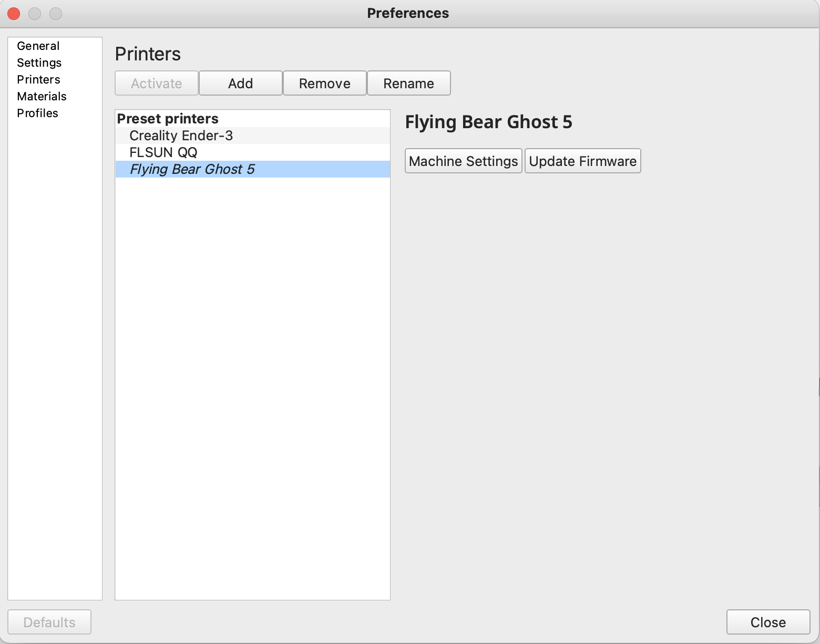
Task: Restore preferences to Defaults
Action: 49,621
